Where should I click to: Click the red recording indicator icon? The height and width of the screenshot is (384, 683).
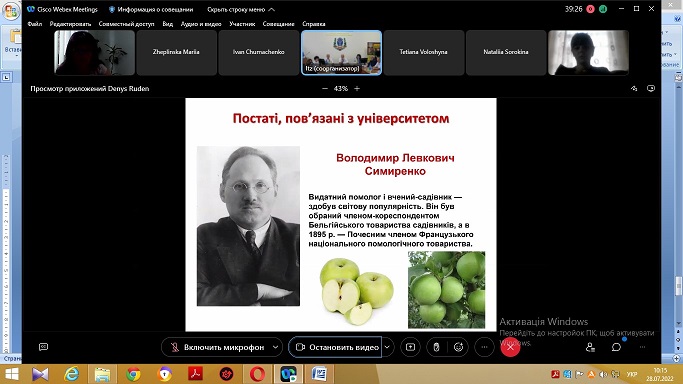590,9
